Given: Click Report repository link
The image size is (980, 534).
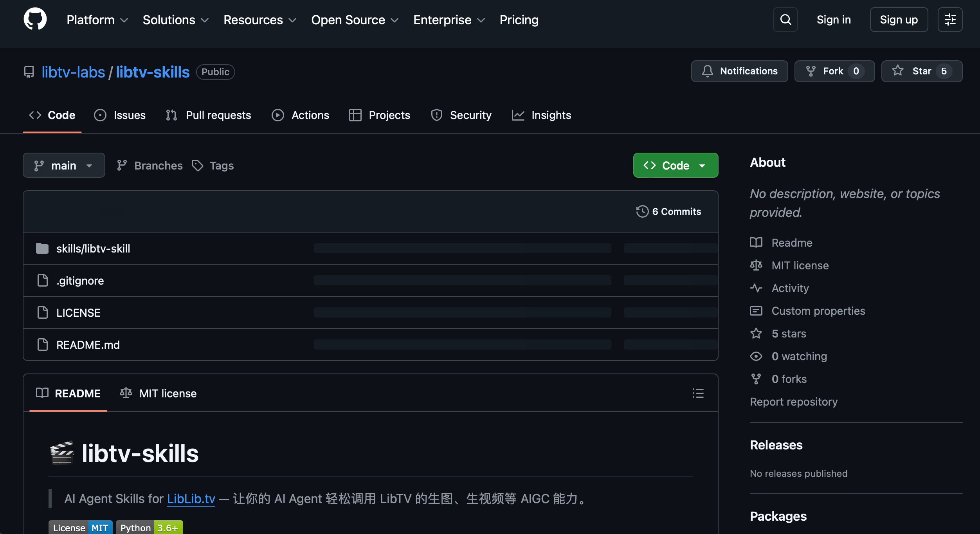Looking at the screenshot, I should 794,402.
